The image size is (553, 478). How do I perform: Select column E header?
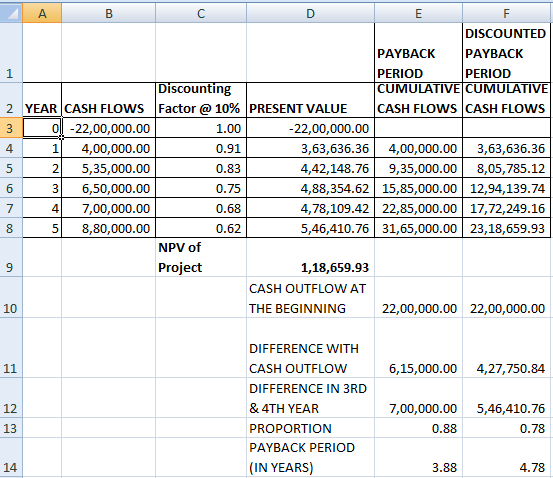pyautogui.click(x=418, y=13)
